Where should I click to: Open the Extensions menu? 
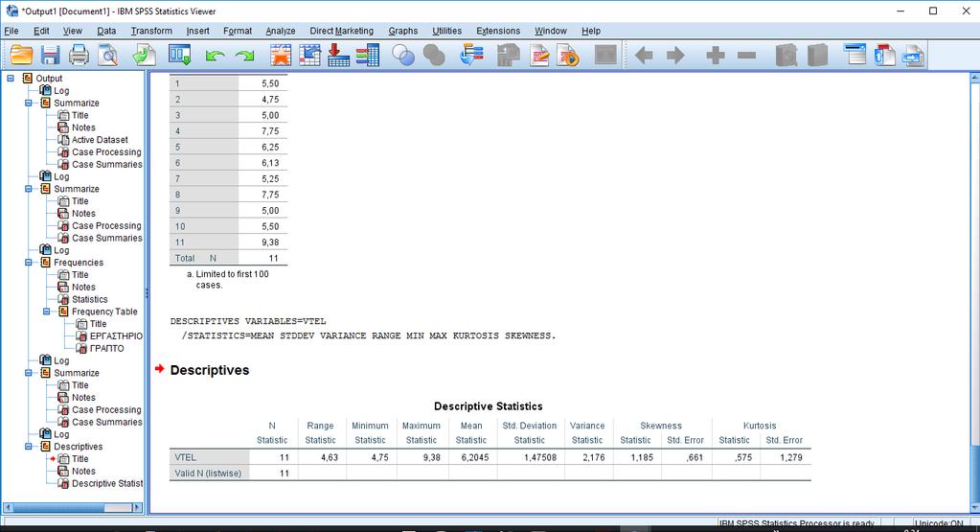498,31
